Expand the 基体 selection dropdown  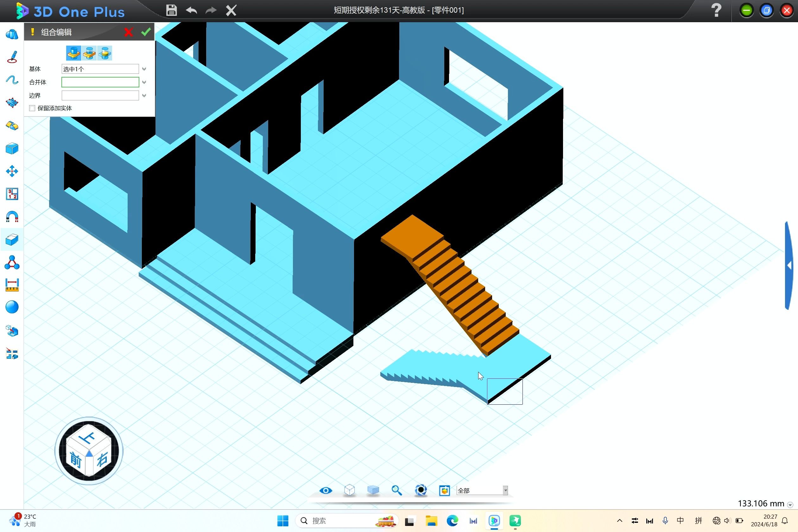click(x=144, y=68)
